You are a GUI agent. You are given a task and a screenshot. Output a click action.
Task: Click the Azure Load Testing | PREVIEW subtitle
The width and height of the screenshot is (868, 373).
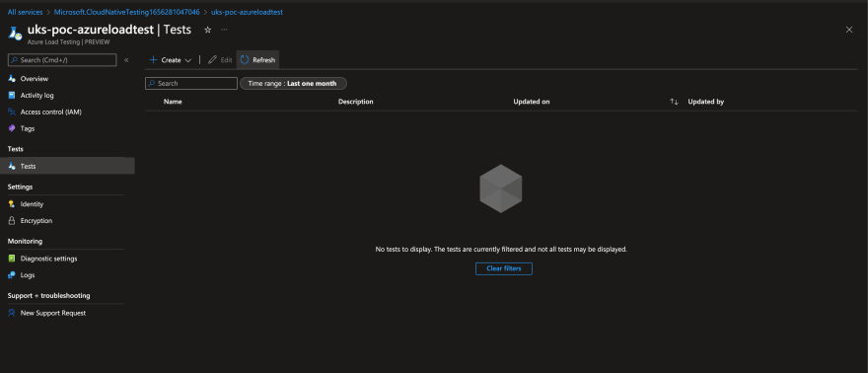[x=69, y=41]
